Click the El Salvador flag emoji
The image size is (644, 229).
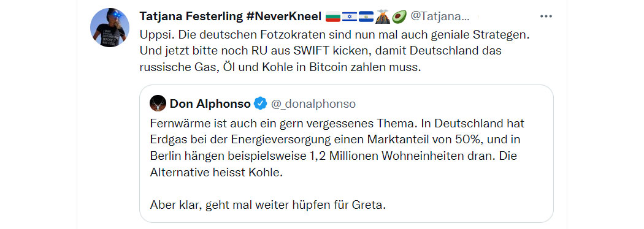[366, 17]
